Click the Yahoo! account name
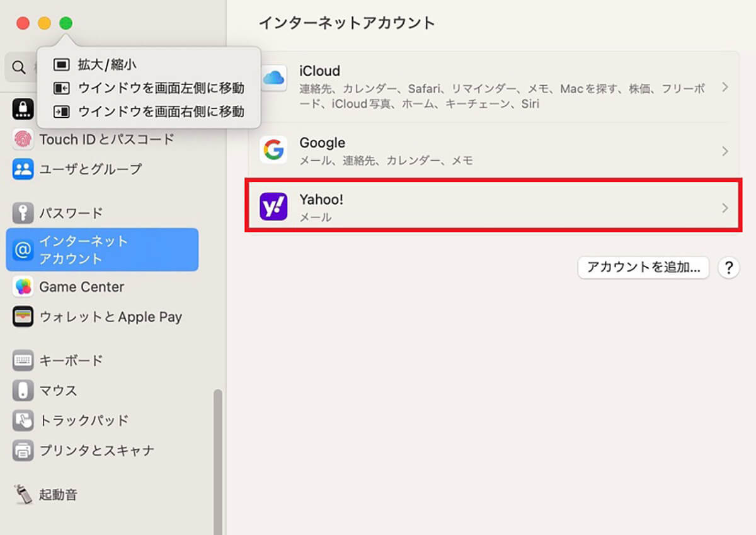Viewport: 756px width, 535px height. (x=321, y=200)
